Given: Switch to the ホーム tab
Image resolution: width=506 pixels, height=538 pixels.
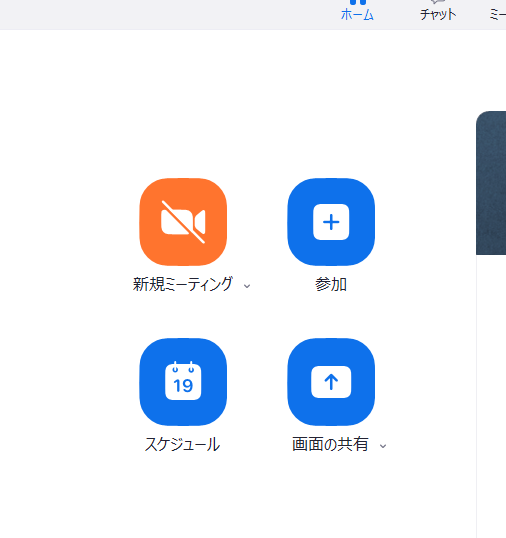Looking at the screenshot, I should coord(357,11).
